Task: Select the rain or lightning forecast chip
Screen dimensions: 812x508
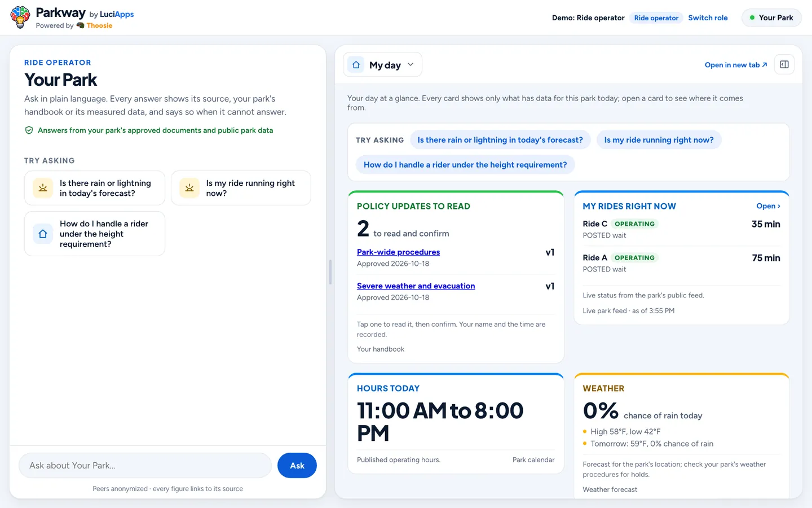Action: (500, 140)
